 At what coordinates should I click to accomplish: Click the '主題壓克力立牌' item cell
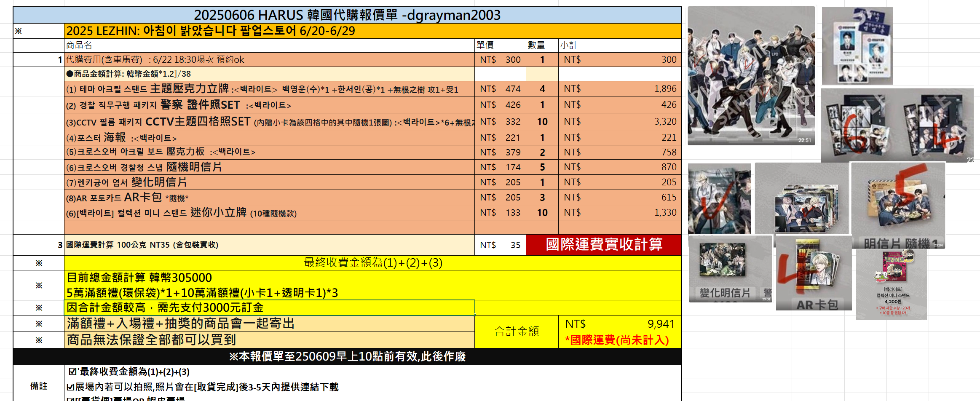point(269,89)
